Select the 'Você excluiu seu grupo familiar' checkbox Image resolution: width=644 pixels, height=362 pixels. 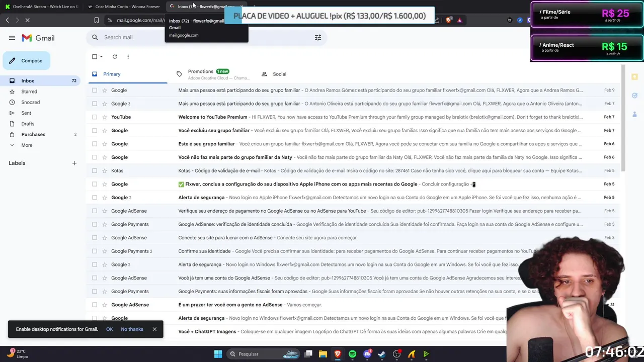(x=95, y=131)
